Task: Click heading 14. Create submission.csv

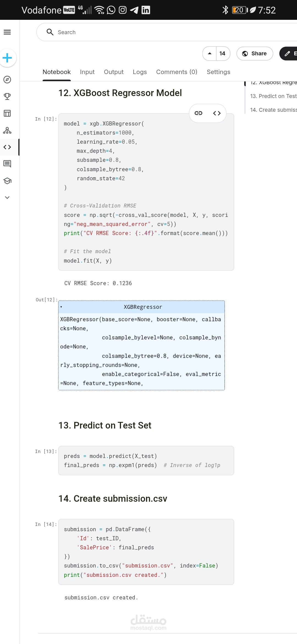Action: [113, 498]
